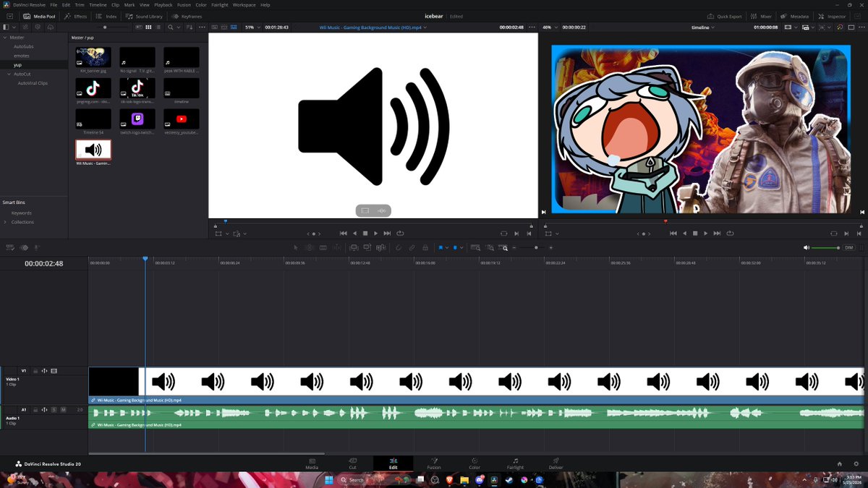Open the Media Pool panel
This screenshot has width=868, height=488.
40,16
